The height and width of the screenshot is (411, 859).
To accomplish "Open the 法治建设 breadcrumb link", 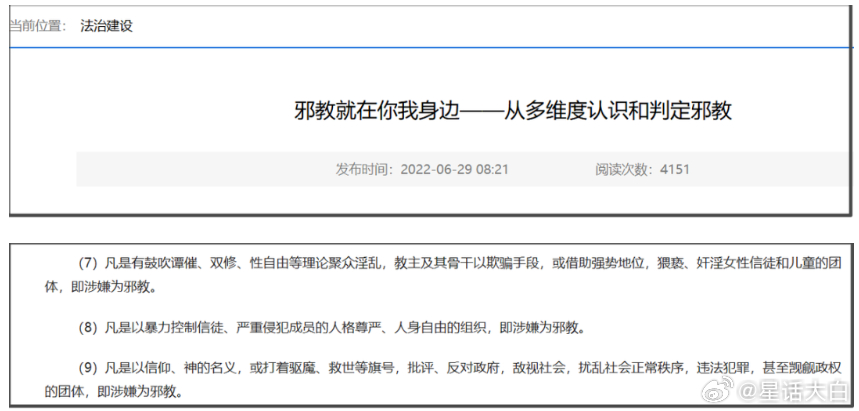I will pos(106,26).
